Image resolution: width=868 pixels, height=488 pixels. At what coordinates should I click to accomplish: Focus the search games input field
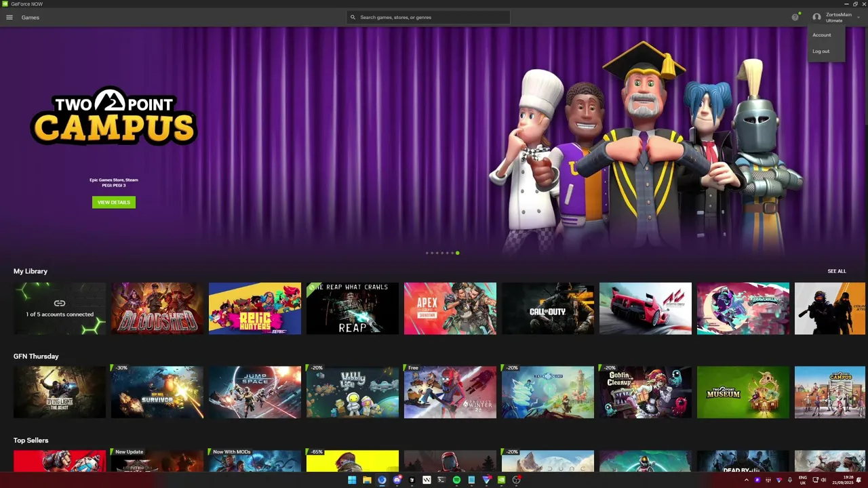[x=429, y=17]
